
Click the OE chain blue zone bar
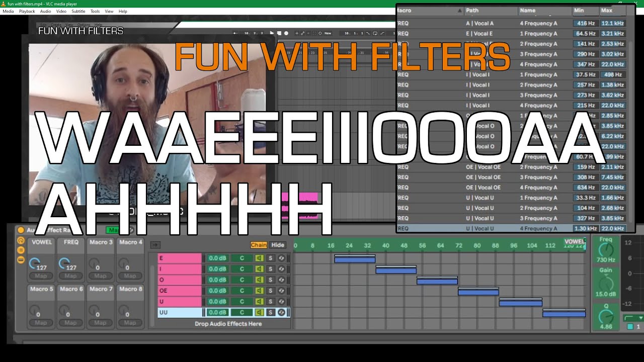tap(478, 292)
